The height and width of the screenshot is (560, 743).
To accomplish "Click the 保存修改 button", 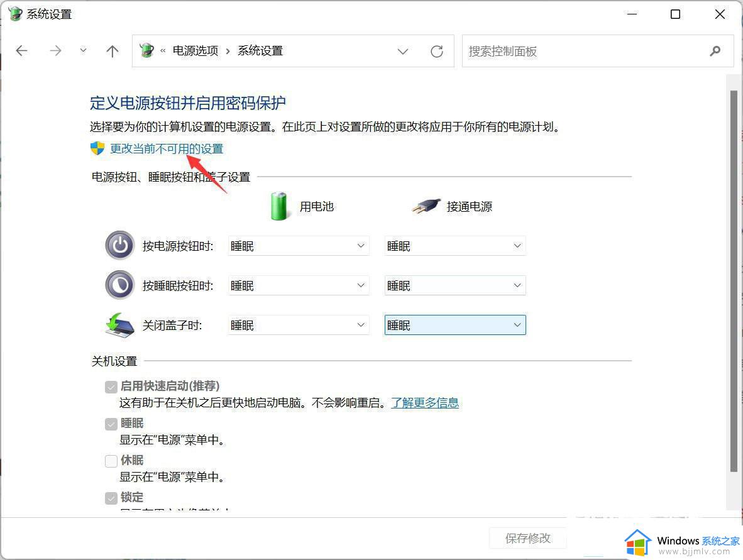I will (528, 538).
